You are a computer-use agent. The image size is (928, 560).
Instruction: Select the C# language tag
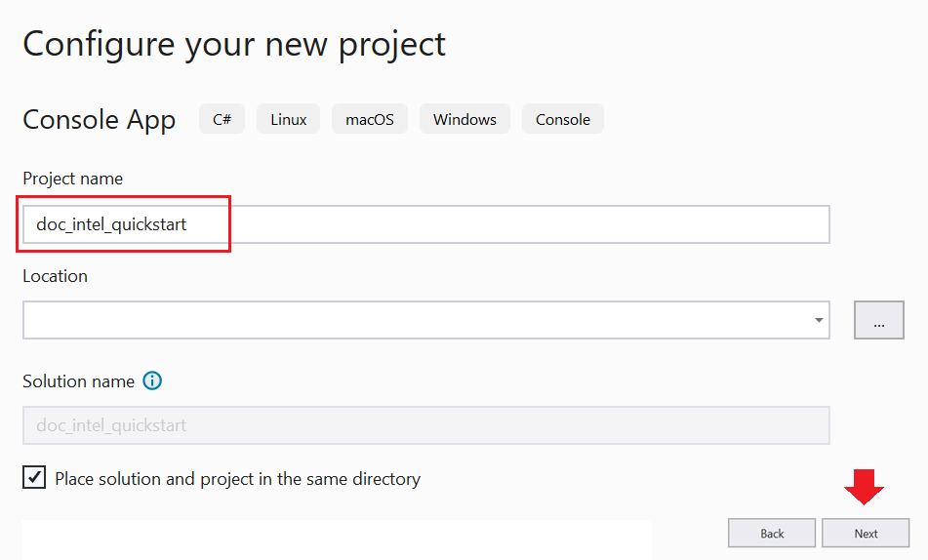(222, 119)
